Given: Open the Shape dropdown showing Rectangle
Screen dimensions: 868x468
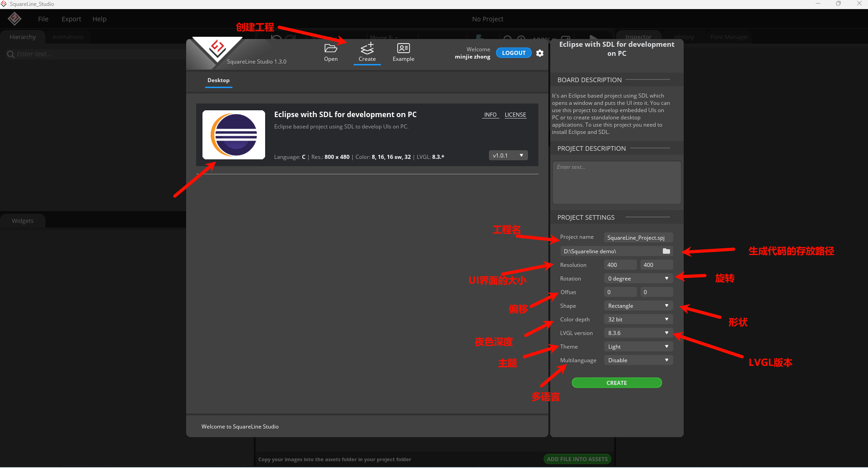Looking at the screenshot, I should pos(638,306).
